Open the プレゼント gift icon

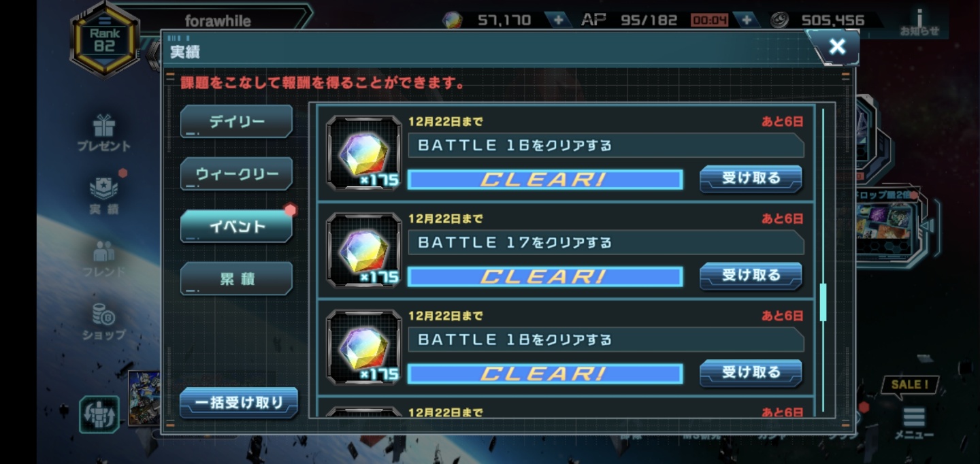pos(104,133)
